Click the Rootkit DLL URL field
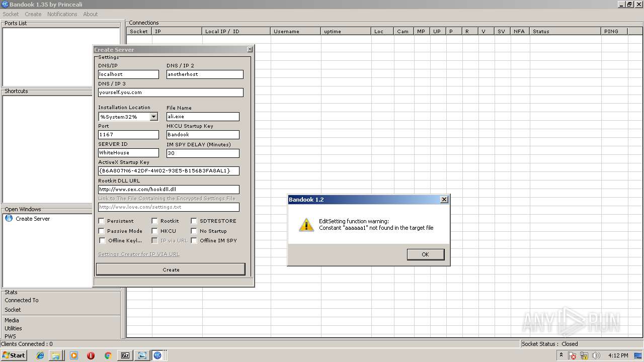Viewport: 644px width, 362px height. 169,190
